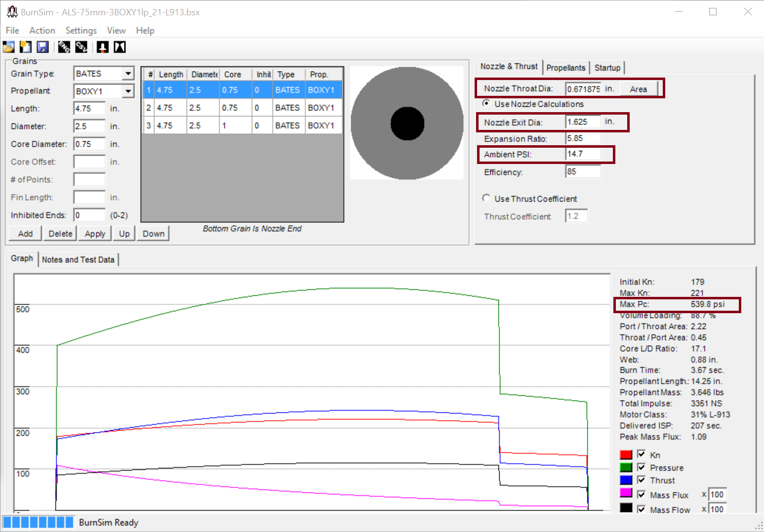Click the Prop. column header
The height and width of the screenshot is (532, 764).
tap(324, 74)
